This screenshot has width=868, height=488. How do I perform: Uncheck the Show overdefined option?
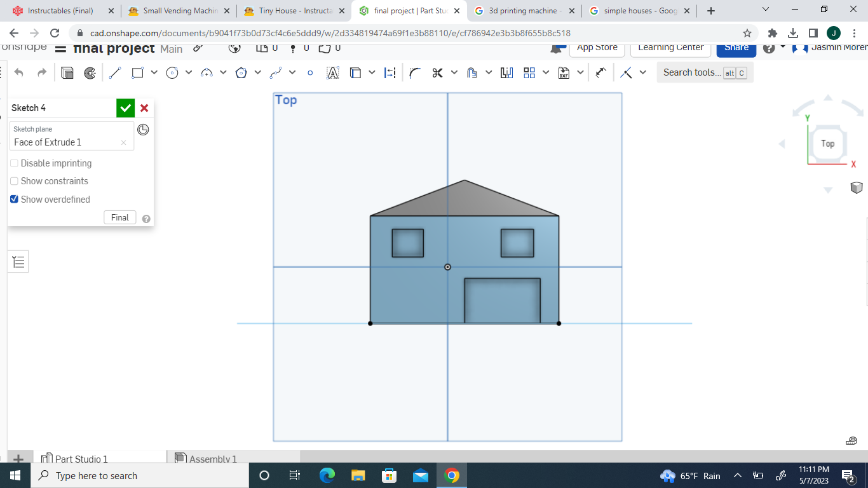[14, 199]
